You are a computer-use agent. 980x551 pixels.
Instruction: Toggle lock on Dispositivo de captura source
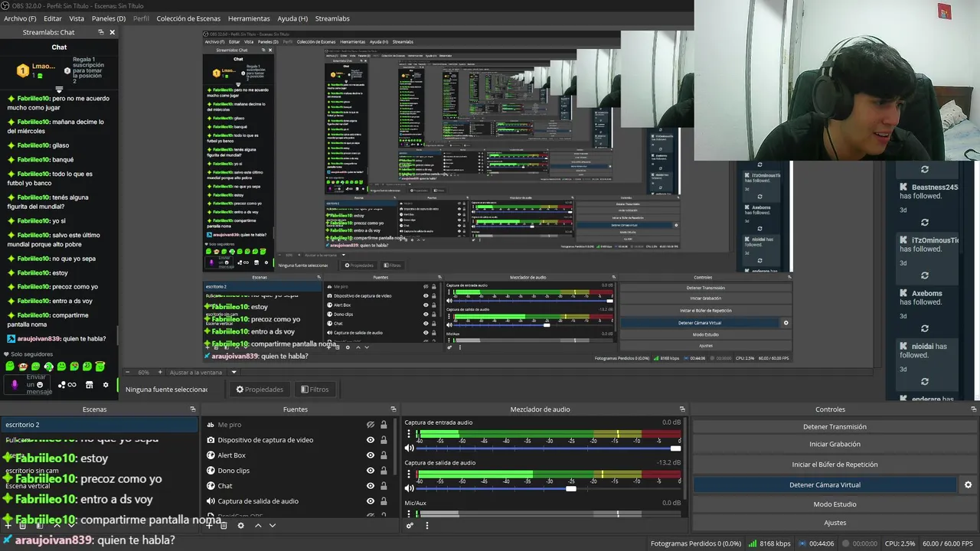pyautogui.click(x=384, y=440)
